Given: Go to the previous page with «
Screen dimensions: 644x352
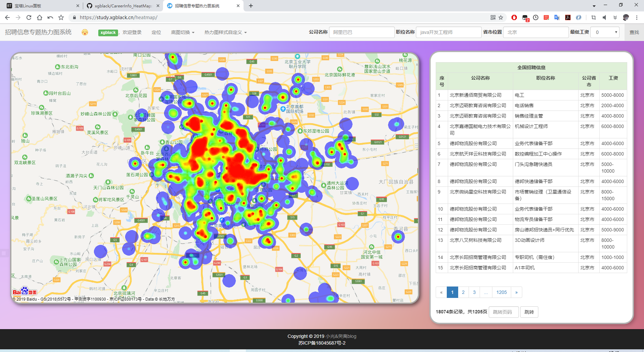Looking at the screenshot, I should click(441, 292).
